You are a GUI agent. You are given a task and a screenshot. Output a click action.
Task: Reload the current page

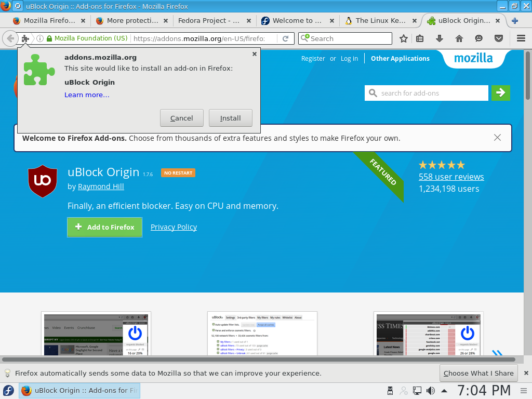pyautogui.click(x=286, y=38)
